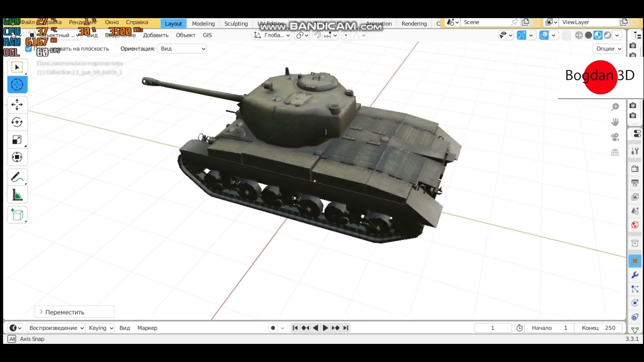Open the View Layer properties tab
Image resolution: width=644 pixels, height=362 pixels.
(x=635, y=197)
